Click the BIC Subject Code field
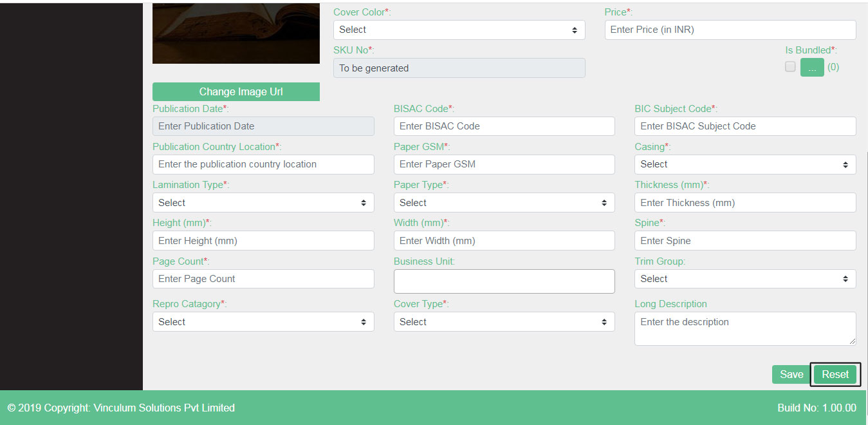The height and width of the screenshot is (425, 868). (744, 126)
